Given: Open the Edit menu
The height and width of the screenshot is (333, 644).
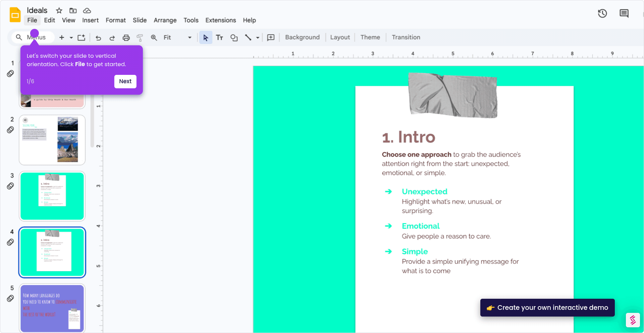Looking at the screenshot, I should (x=49, y=20).
